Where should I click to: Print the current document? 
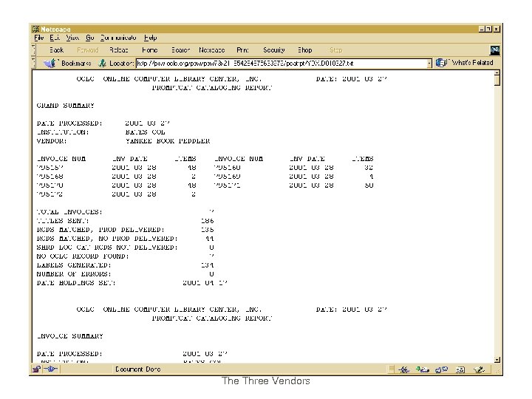(x=242, y=50)
